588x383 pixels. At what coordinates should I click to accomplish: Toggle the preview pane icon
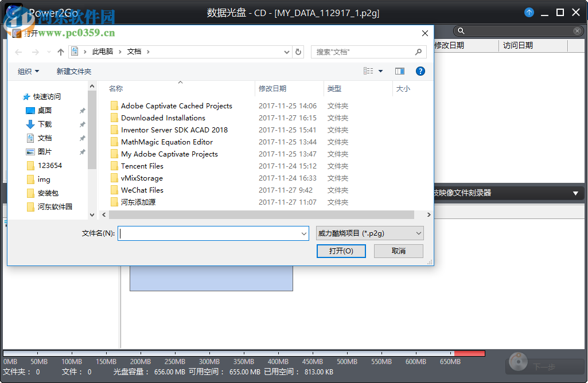(400, 71)
